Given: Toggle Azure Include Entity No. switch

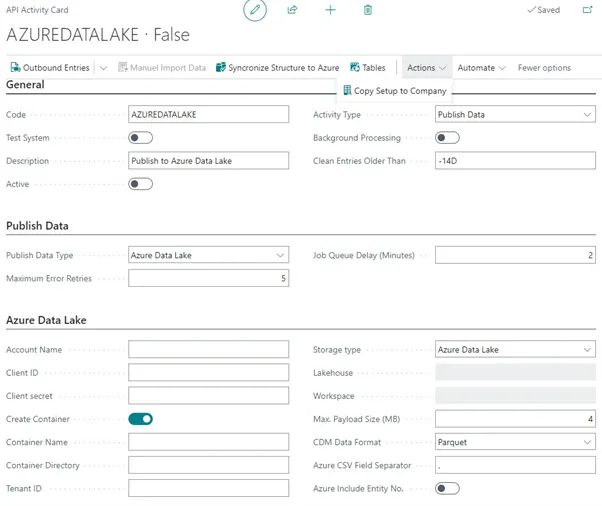Looking at the screenshot, I should click(447, 488).
